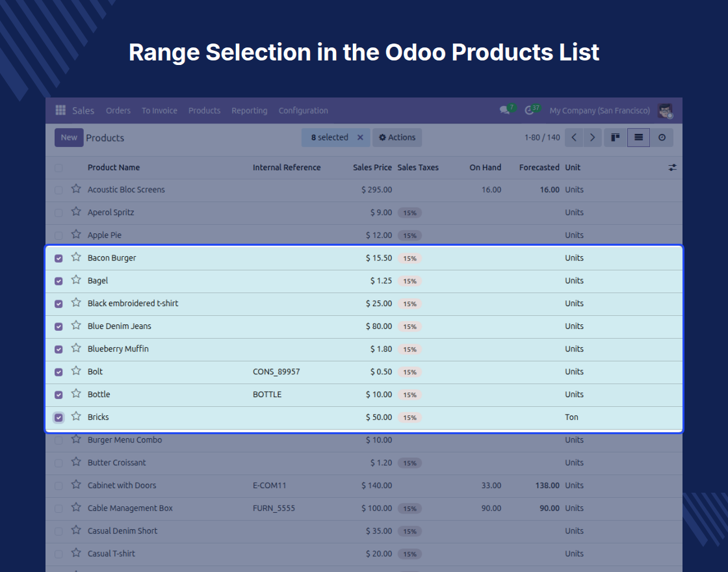The width and height of the screenshot is (728, 572).
Task: Favorite the Burger Menu Combo star
Action: [x=76, y=439]
